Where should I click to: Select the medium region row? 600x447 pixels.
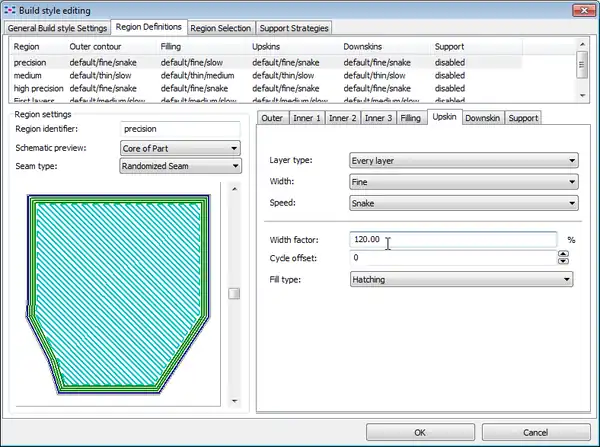point(28,74)
